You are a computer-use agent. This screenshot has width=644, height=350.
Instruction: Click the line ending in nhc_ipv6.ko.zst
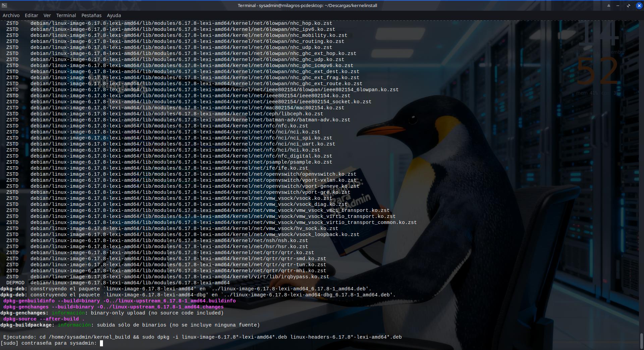[x=171, y=29]
